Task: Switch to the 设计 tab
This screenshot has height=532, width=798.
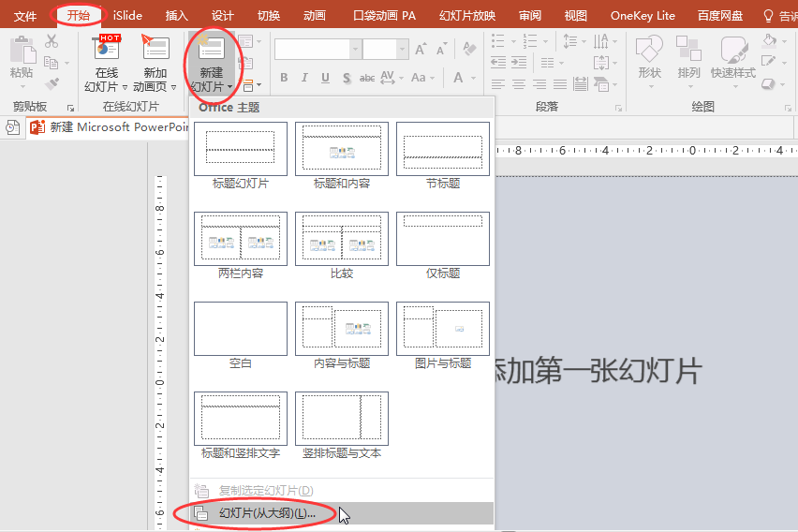Action: [x=222, y=16]
